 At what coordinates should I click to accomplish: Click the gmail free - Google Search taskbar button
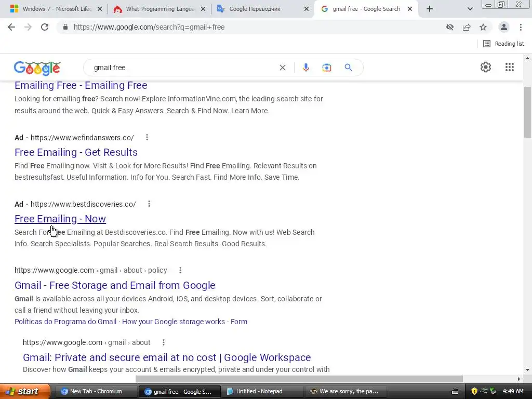(x=179, y=392)
